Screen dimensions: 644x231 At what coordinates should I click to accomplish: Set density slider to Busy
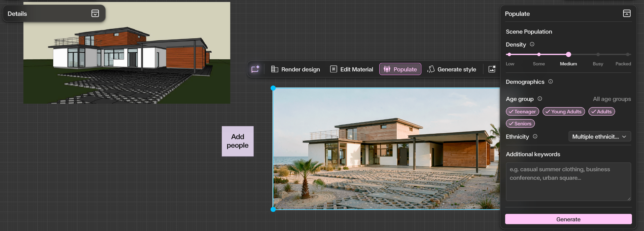(x=598, y=54)
